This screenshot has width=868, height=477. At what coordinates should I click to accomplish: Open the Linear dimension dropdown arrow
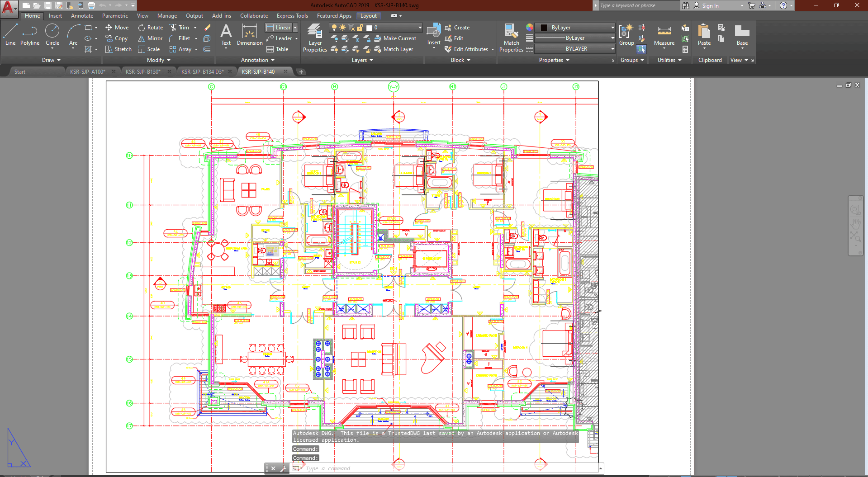pos(295,28)
